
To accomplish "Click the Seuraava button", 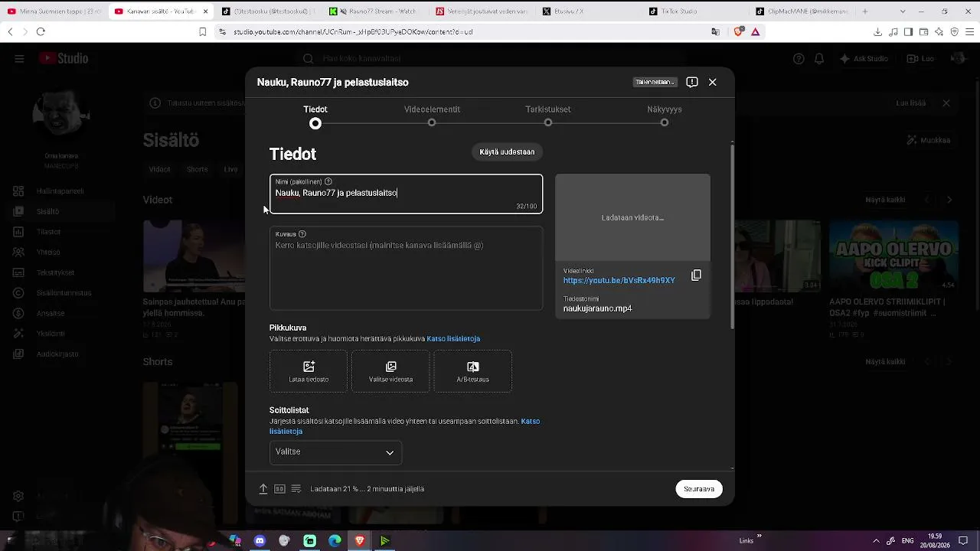I will pos(699,489).
